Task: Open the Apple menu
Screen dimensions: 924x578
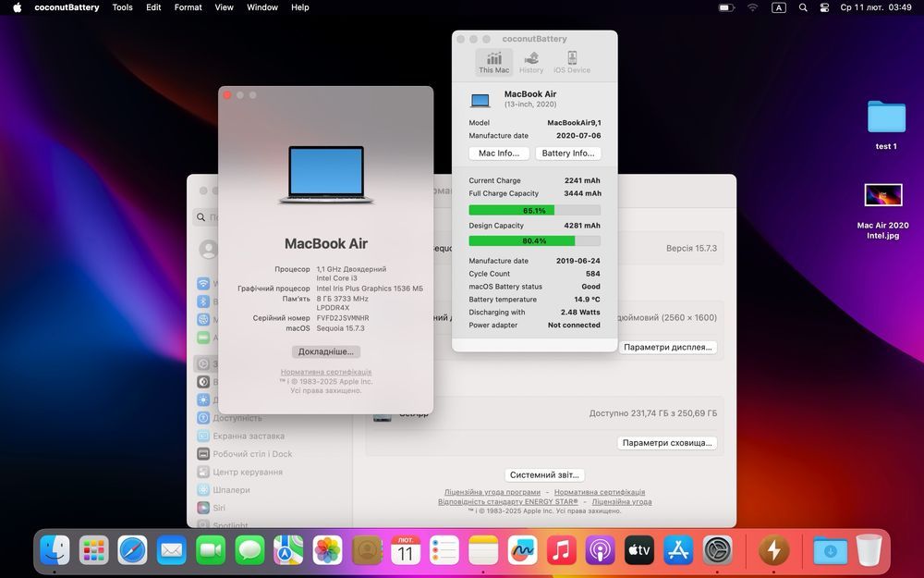Action: tap(17, 7)
